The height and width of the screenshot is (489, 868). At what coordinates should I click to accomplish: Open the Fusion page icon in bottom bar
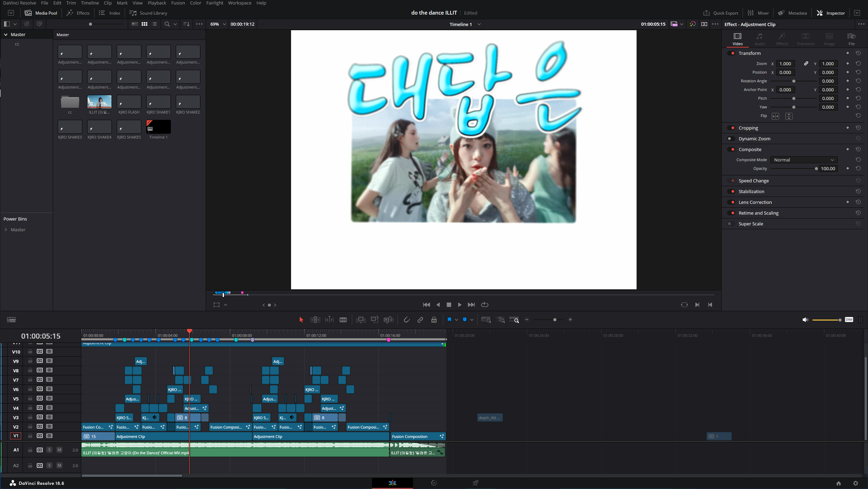click(434, 483)
